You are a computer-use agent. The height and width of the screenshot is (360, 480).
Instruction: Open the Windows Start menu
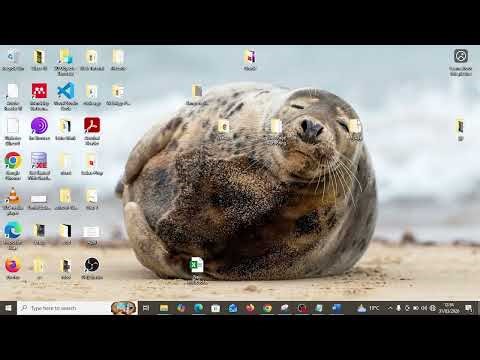click(x=8, y=308)
